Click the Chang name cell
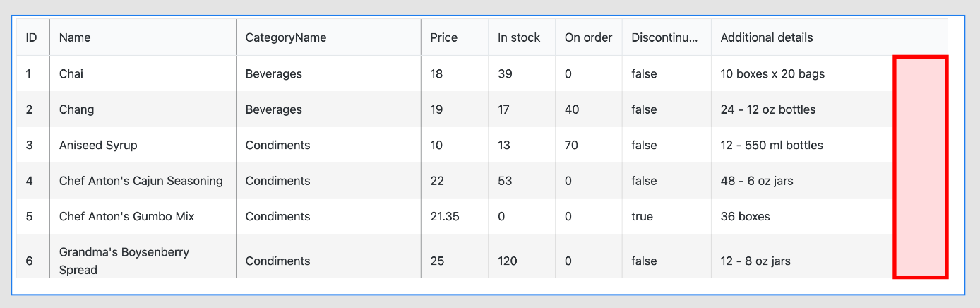Screen dimensions: 980x308 click(x=76, y=109)
